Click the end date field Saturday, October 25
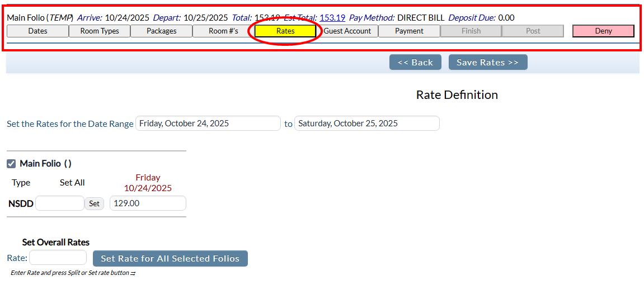 [x=366, y=123]
